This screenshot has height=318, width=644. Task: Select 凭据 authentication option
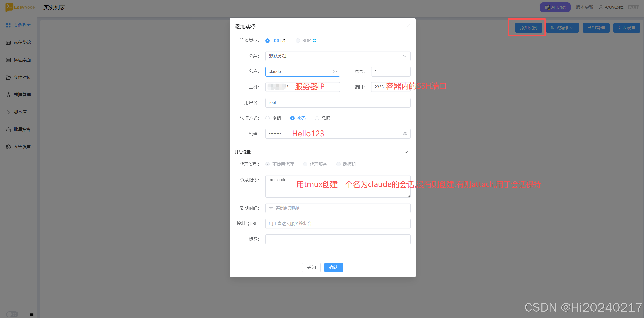tap(317, 118)
